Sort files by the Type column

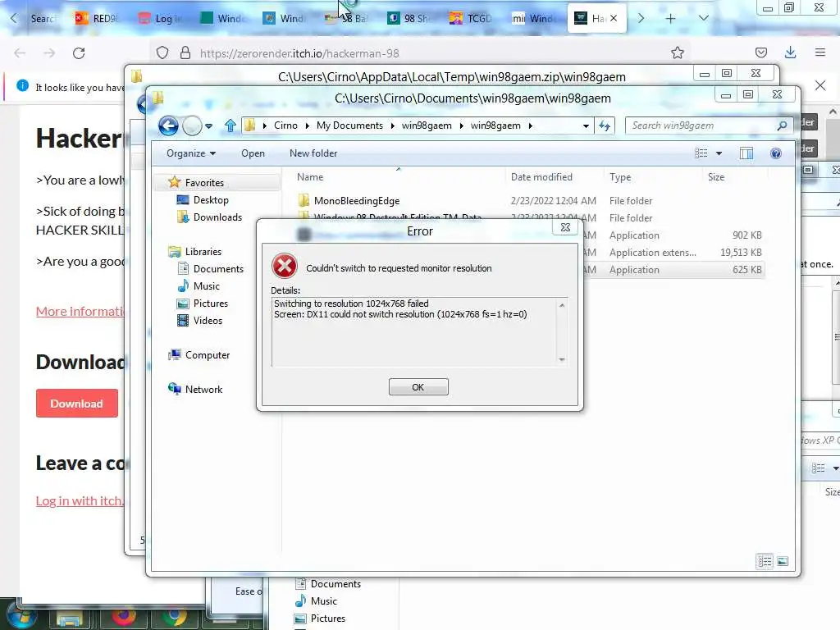(620, 177)
